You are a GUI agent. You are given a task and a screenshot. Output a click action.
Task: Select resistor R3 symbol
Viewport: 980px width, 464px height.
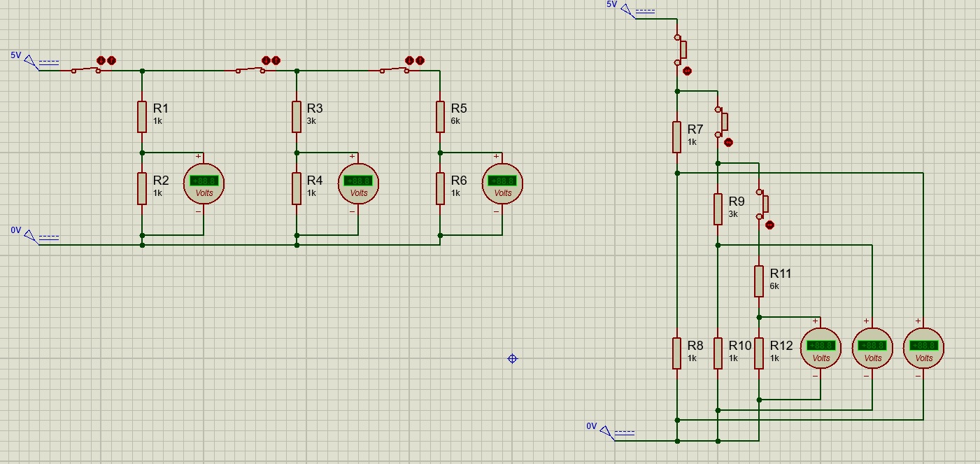click(297, 116)
